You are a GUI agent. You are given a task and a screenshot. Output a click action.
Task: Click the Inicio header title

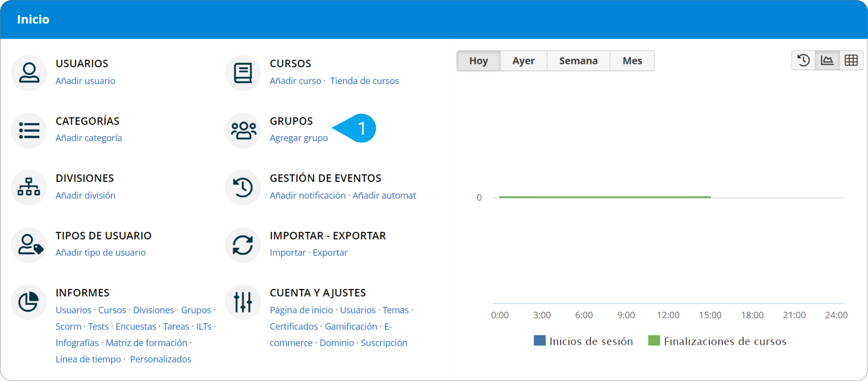pos(33,19)
